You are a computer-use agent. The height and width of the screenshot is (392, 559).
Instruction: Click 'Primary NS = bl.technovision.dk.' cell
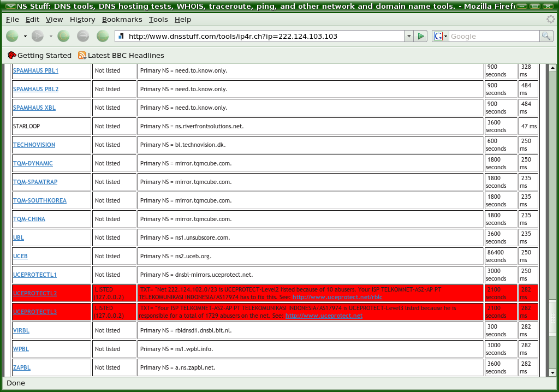click(311, 145)
